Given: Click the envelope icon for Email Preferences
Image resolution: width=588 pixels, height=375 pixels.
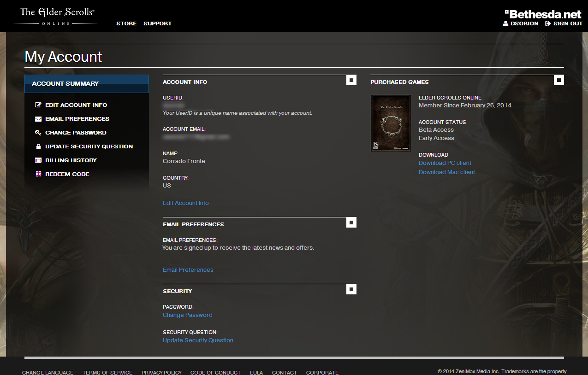Looking at the screenshot, I should (x=38, y=119).
